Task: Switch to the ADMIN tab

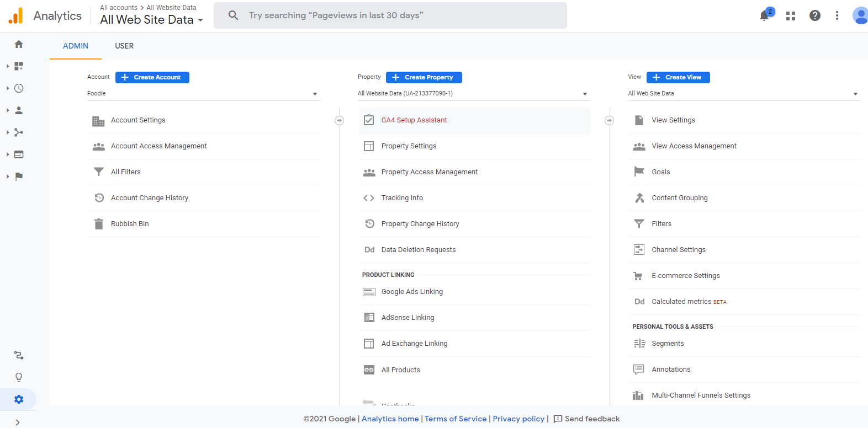Action: [76, 46]
